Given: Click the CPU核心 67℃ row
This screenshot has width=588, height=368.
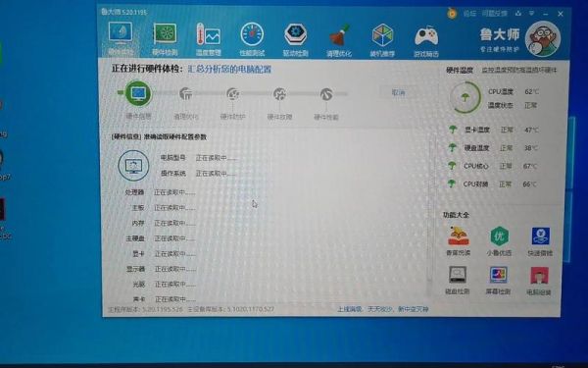Looking at the screenshot, I should (x=493, y=166).
